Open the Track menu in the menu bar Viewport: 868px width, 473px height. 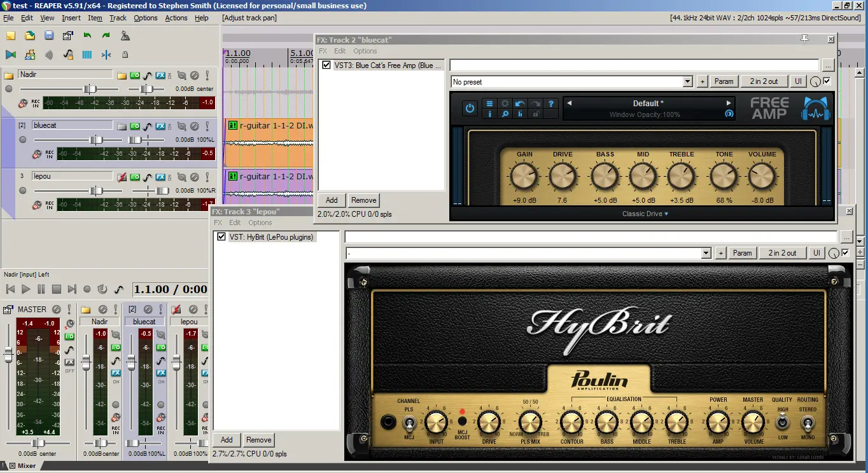[118, 18]
